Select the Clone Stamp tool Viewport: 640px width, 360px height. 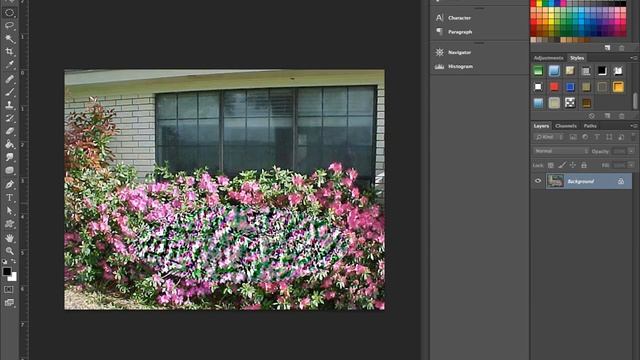click(9, 105)
